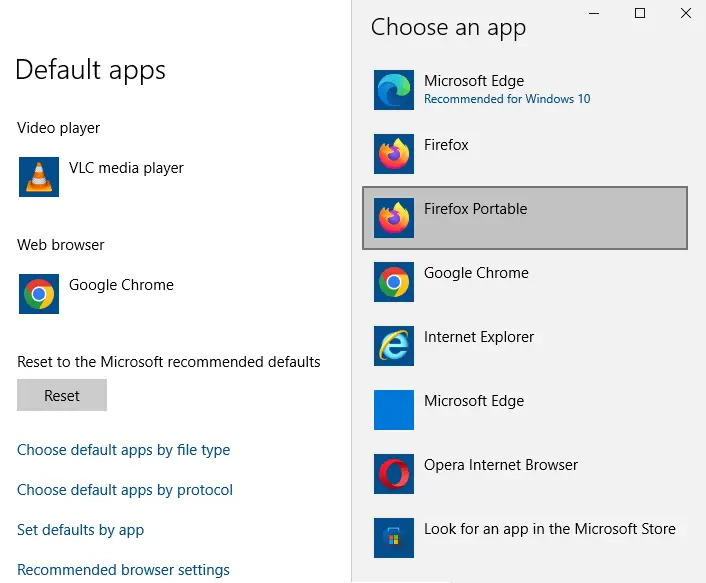The image size is (706, 583).
Task: Click the lower Microsoft Edge label
Action: tap(474, 401)
